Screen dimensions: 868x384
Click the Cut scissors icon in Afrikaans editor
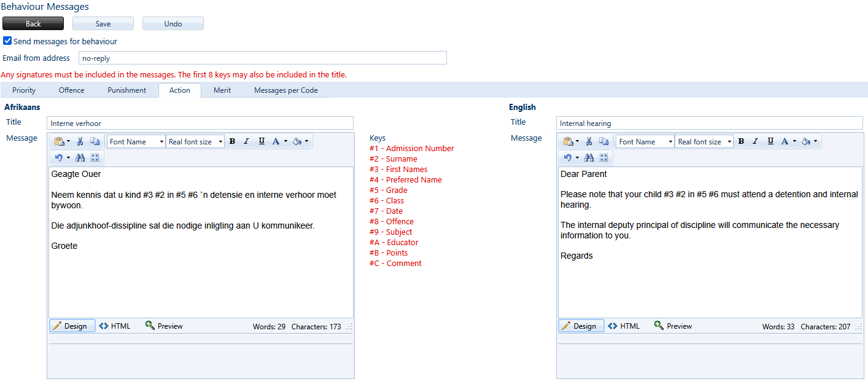(x=80, y=141)
